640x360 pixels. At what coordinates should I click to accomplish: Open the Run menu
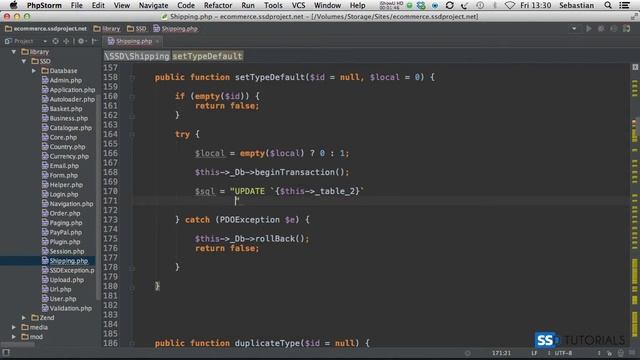(248, 5)
